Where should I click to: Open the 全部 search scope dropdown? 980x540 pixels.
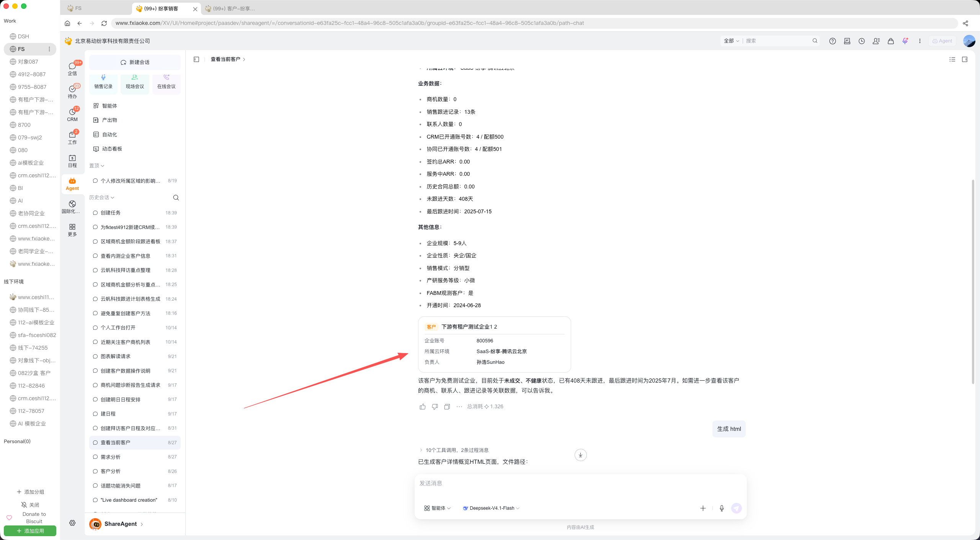coord(731,41)
